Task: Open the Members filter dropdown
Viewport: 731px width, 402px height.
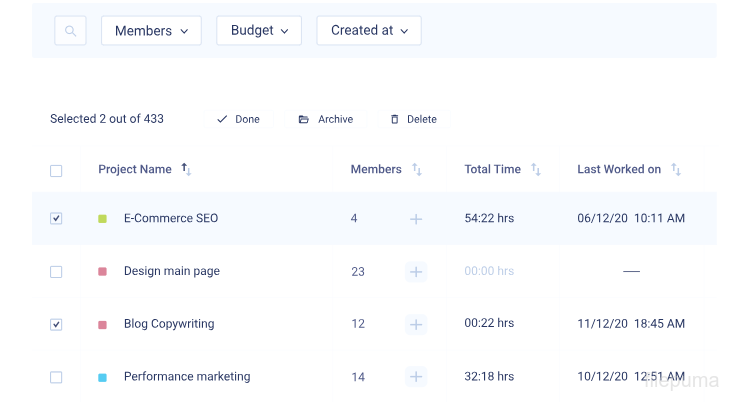Action: tap(151, 31)
